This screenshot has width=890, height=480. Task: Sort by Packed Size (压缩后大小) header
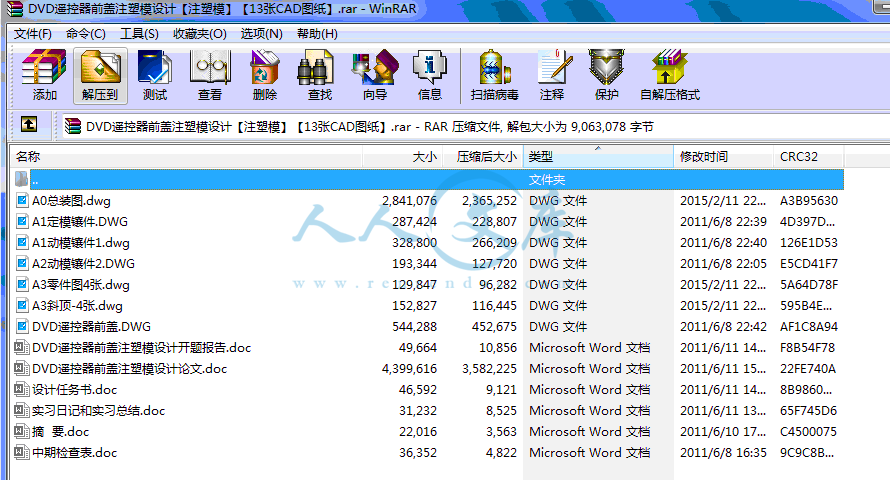[x=482, y=157]
